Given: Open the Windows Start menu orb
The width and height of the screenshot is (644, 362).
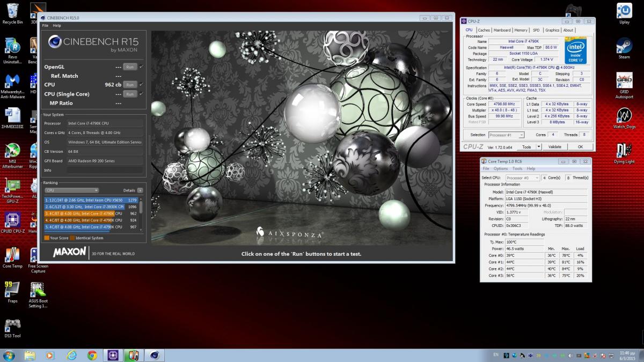Looking at the screenshot, I should click(9, 355).
